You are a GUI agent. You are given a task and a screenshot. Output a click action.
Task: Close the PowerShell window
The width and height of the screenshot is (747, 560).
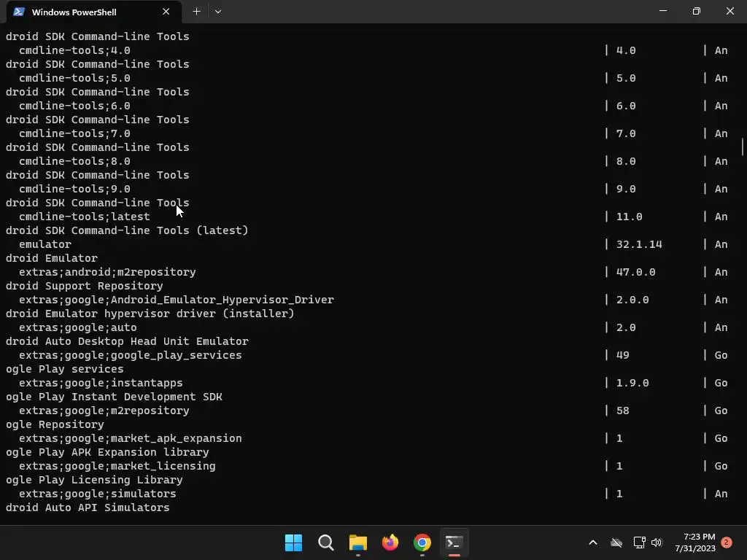(729, 11)
